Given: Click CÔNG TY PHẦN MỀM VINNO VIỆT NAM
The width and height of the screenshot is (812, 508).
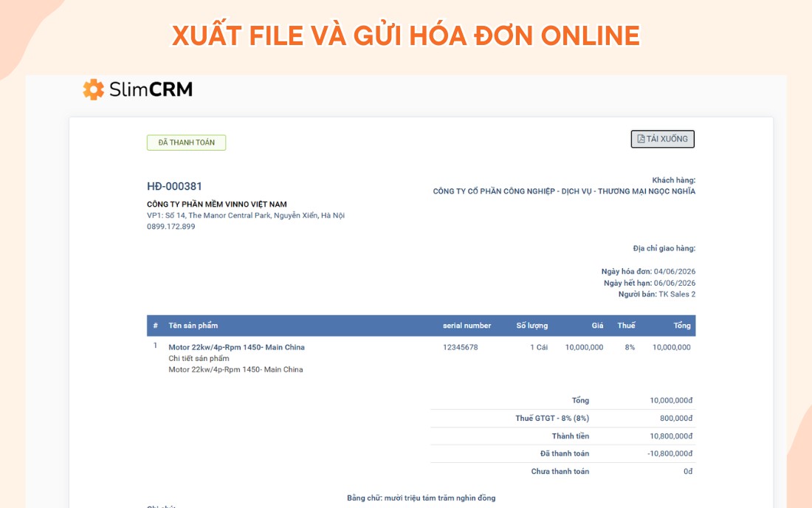Looking at the screenshot, I should [x=217, y=204].
